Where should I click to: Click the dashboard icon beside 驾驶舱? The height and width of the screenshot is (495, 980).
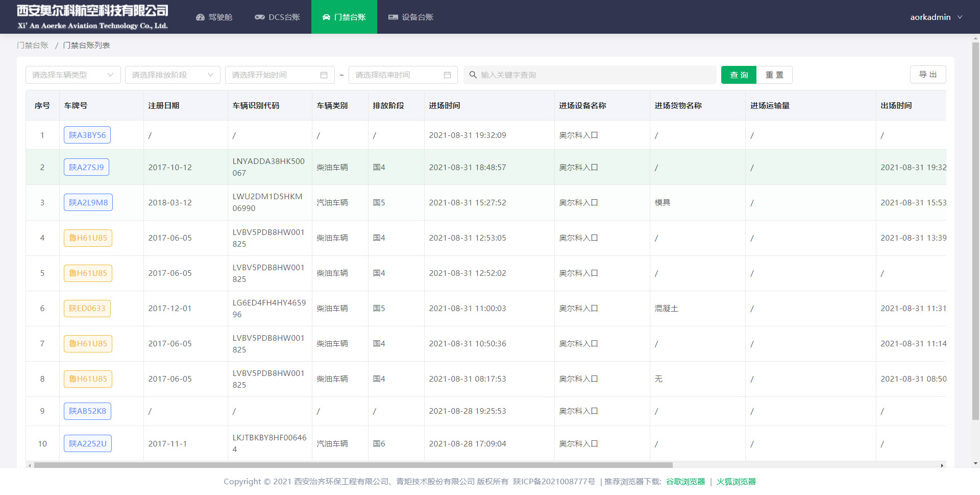coord(200,17)
